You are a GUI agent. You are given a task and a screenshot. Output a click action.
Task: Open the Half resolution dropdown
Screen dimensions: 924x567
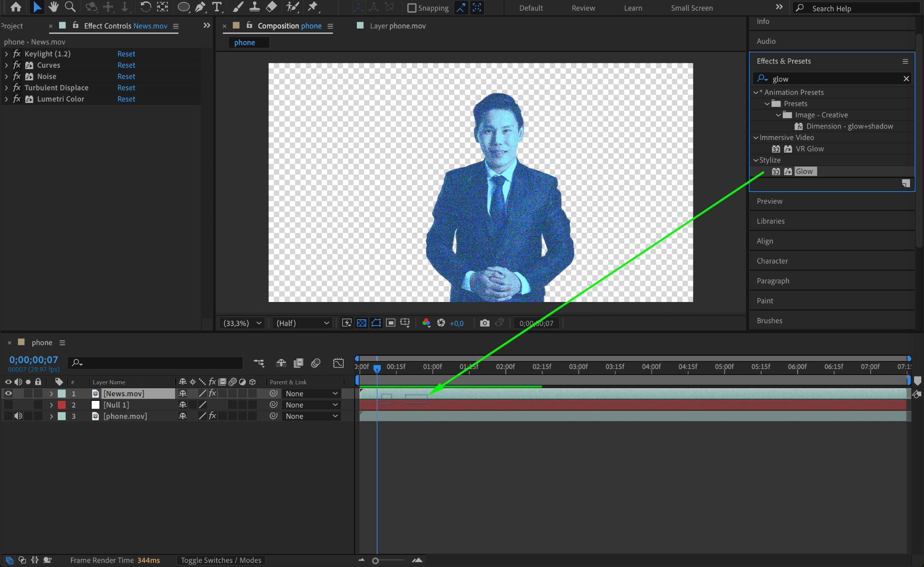click(302, 323)
